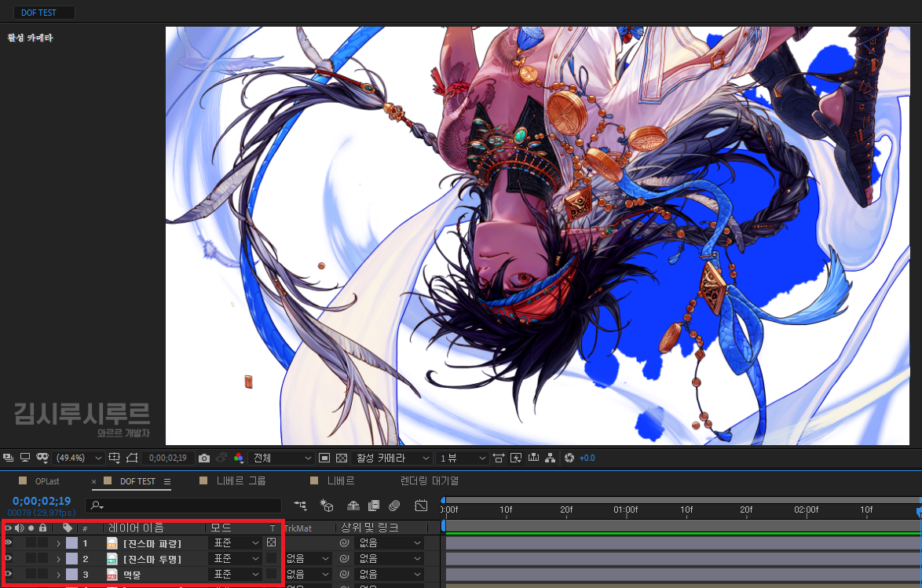Image resolution: width=922 pixels, height=588 pixels.
Task: Click the audio speaker column header
Action: 20,528
